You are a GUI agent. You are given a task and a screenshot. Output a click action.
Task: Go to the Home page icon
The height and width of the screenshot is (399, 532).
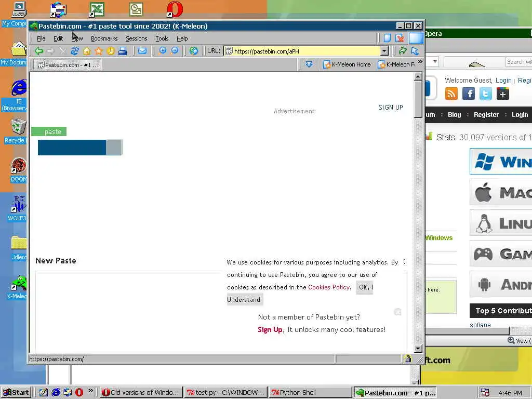tap(87, 51)
